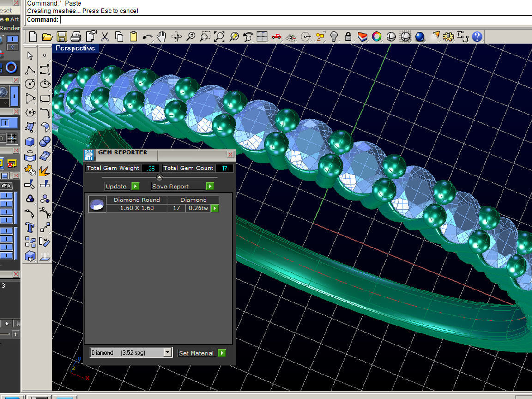Click the Zoom Window icon
532x399 pixels.
[x=205, y=36]
